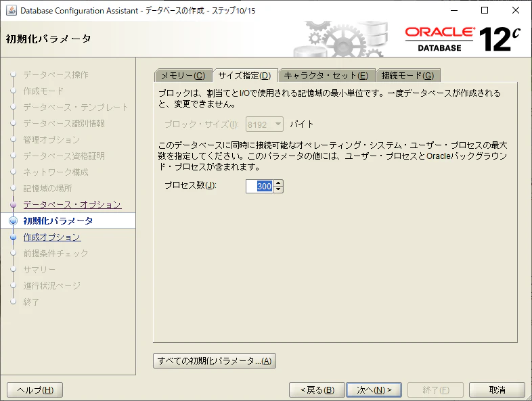Open the キャラクタ・セット(E) tab
This screenshot has height=401, width=532.
[326, 75]
